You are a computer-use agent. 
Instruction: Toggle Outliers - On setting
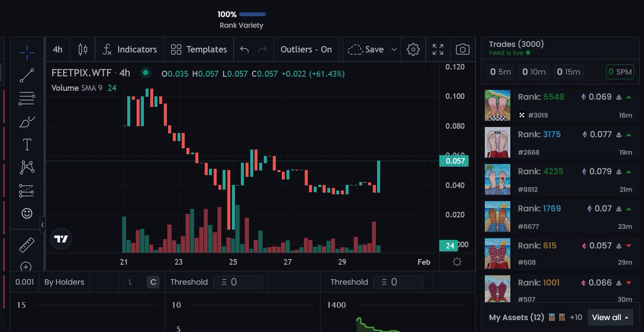coord(306,49)
